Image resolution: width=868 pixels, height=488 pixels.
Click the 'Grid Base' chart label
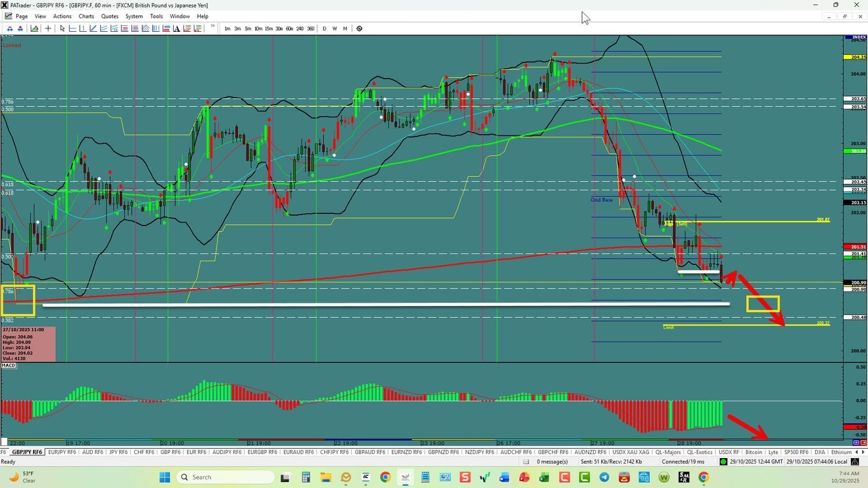pos(601,200)
